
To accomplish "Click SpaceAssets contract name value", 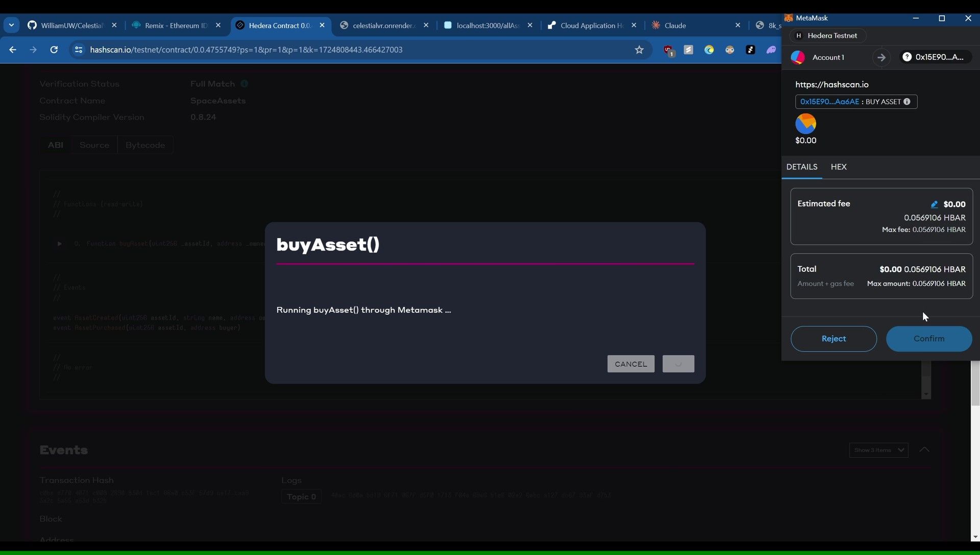I will click(x=218, y=100).
